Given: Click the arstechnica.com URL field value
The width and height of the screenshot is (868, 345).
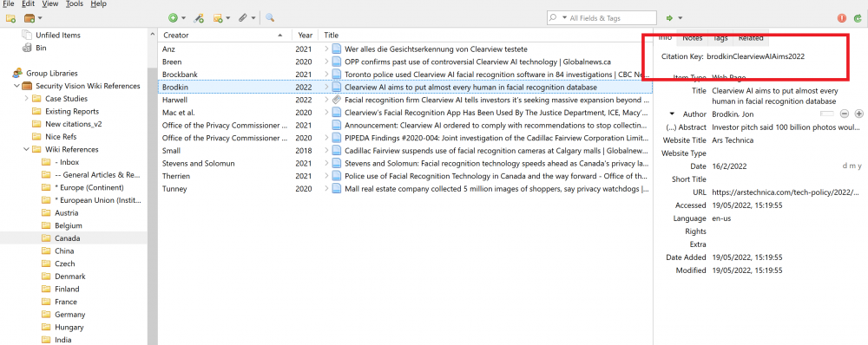Looking at the screenshot, I should [786, 192].
